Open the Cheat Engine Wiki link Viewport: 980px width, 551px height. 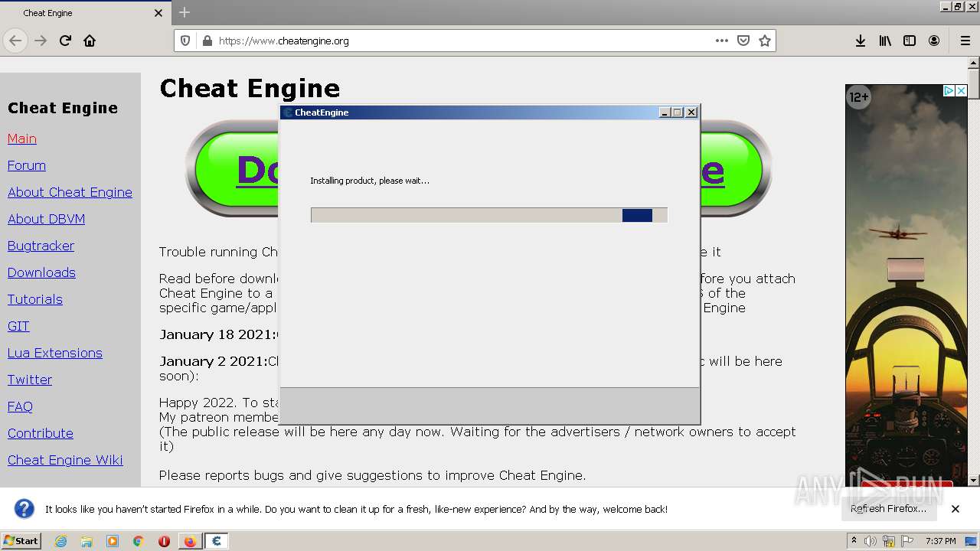click(x=65, y=460)
